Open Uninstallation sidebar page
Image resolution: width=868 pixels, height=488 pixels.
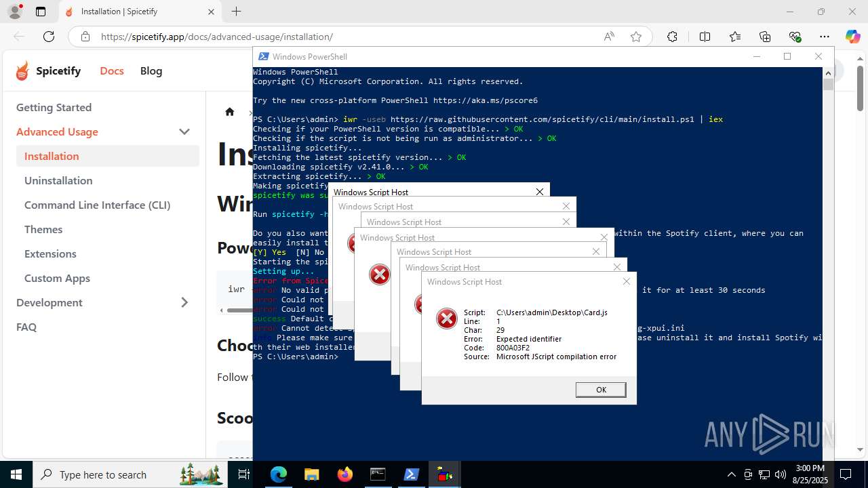(58, 180)
